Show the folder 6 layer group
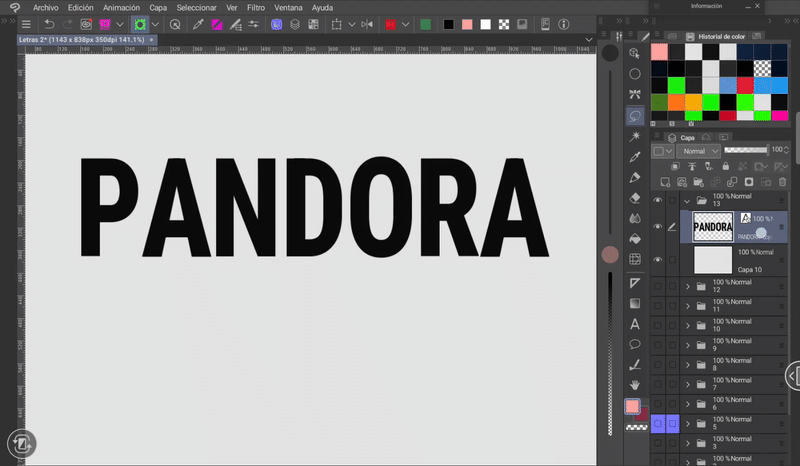 pyautogui.click(x=658, y=404)
